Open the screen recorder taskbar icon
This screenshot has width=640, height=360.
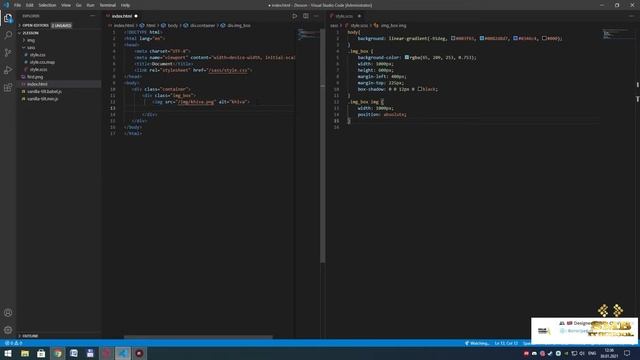pos(139,353)
